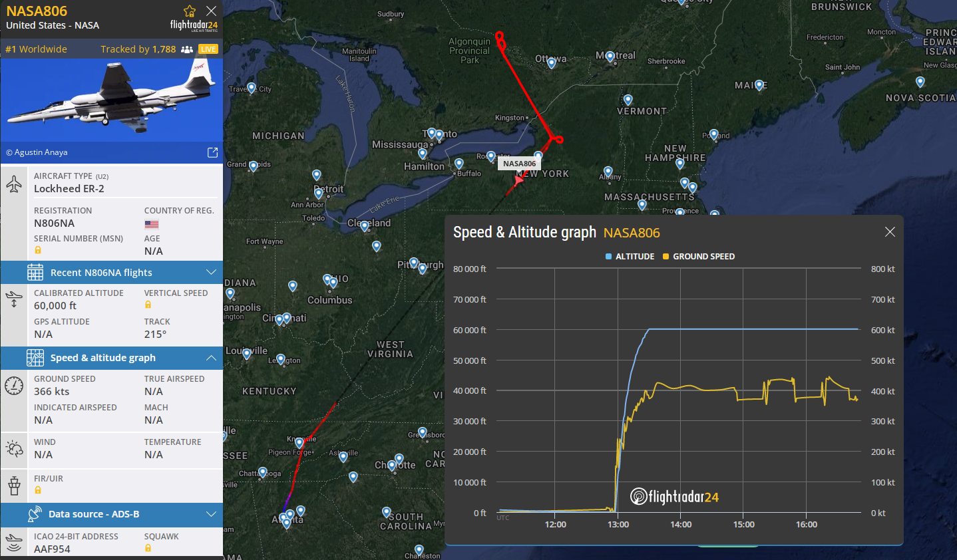
Task: Click the wind weather icon
Action: 14,448
